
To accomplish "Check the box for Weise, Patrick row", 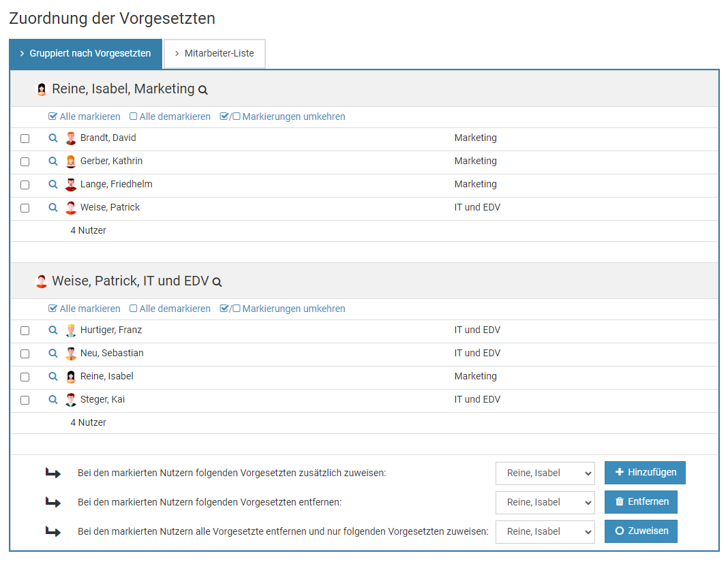I will [25, 208].
